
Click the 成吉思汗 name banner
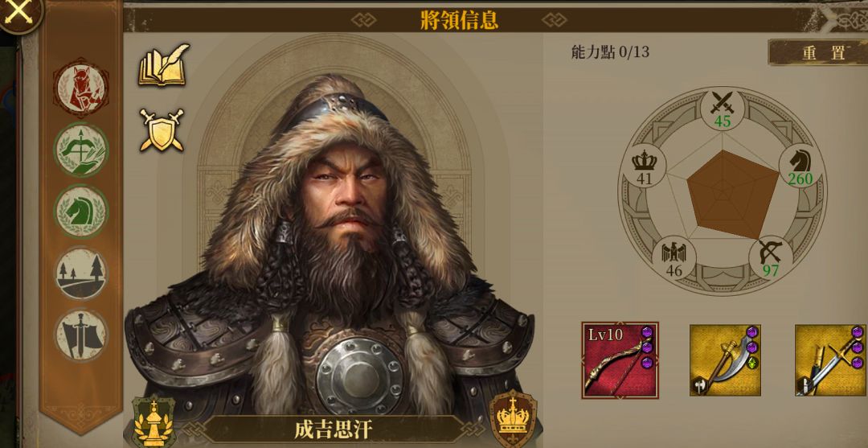[x=332, y=430]
